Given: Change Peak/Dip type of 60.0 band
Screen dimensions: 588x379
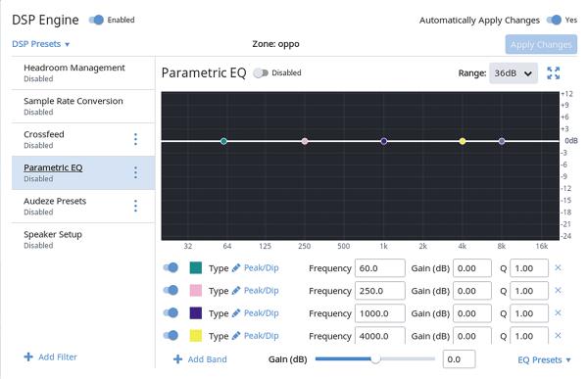Looking at the screenshot, I should click(261, 267).
